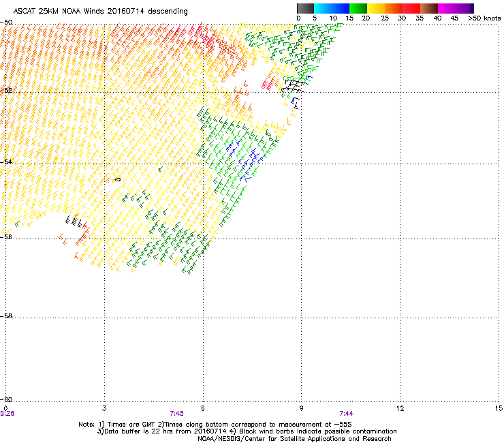Click the black wind barbs near 2E above -56

coord(74,221)
